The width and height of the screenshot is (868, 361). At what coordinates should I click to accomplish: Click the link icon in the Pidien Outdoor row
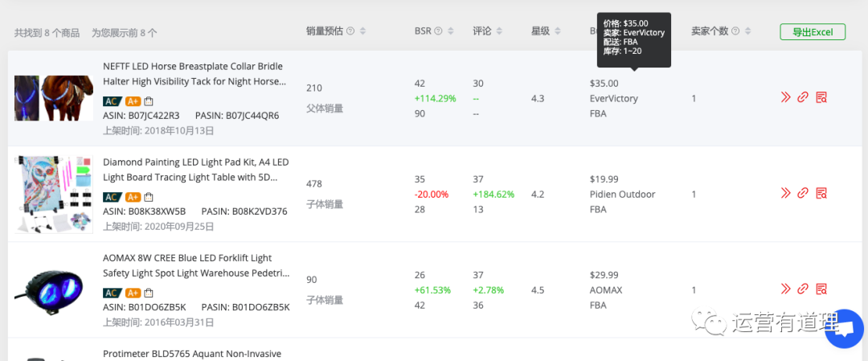pyautogui.click(x=802, y=193)
